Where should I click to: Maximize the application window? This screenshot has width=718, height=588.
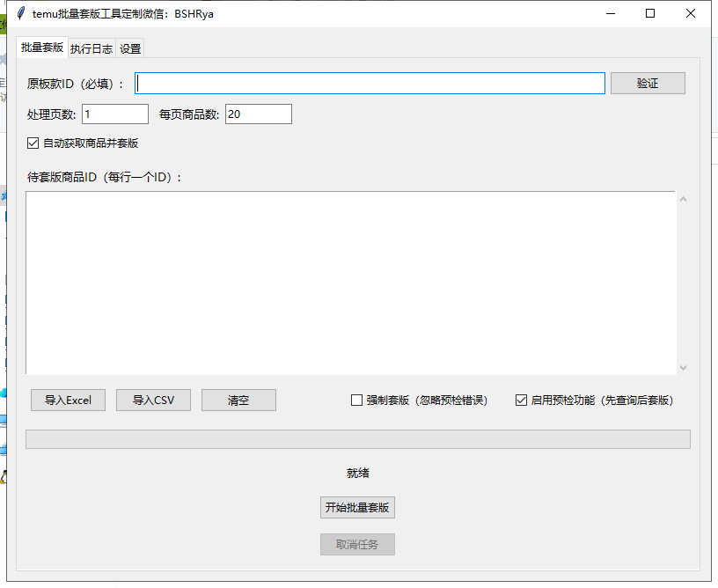coord(650,13)
